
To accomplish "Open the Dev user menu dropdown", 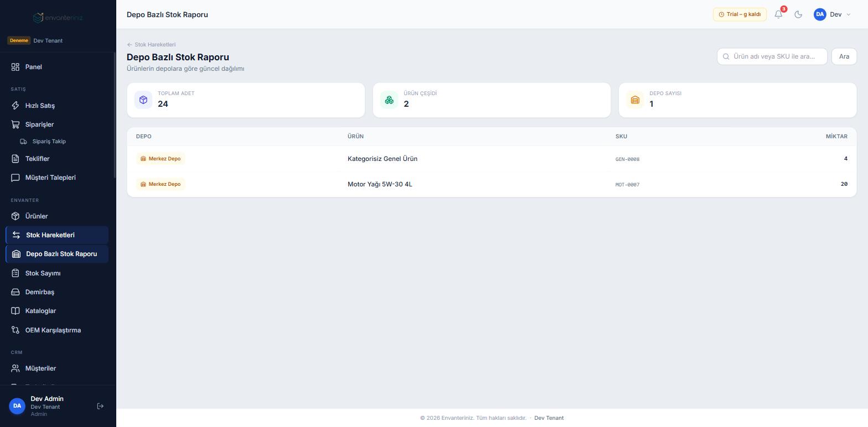I will [x=832, y=14].
